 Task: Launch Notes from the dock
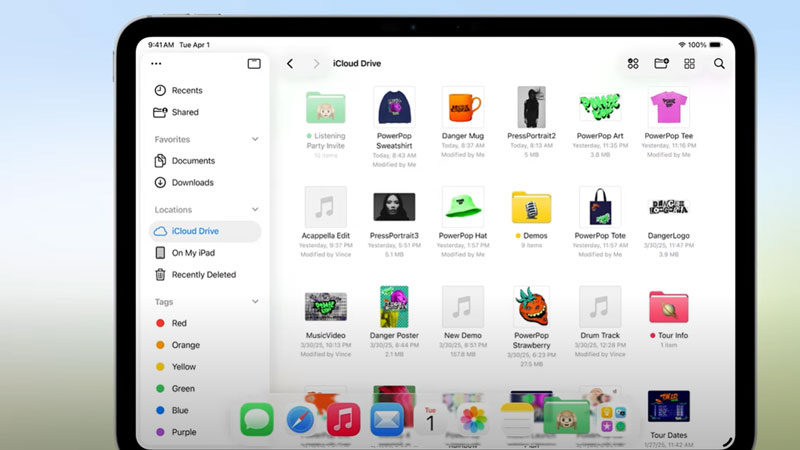[517, 419]
